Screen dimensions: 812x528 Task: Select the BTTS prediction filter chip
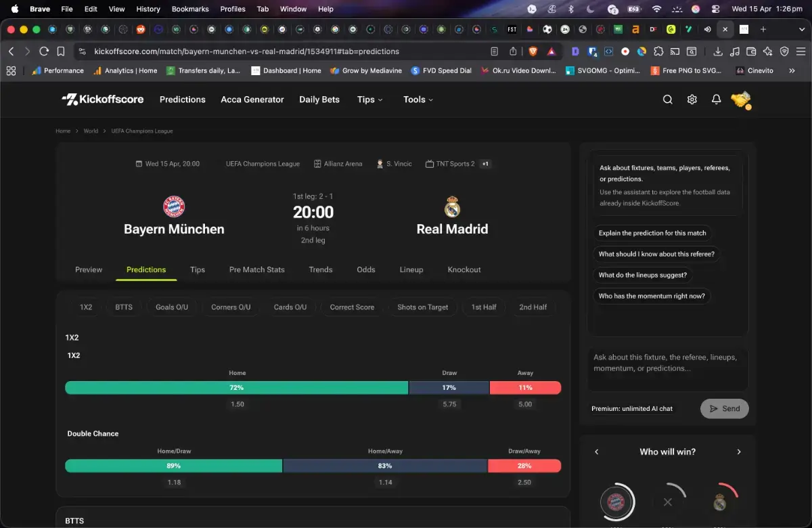pos(124,307)
